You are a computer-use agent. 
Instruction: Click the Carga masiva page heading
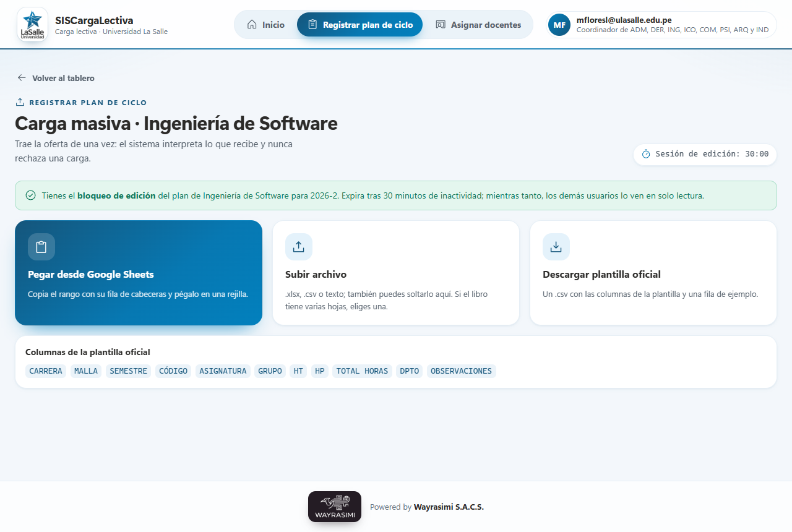click(176, 124)
